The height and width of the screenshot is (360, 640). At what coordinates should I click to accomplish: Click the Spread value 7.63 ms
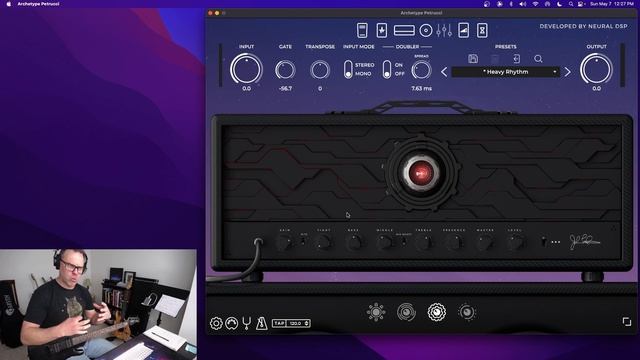[421, 88]
